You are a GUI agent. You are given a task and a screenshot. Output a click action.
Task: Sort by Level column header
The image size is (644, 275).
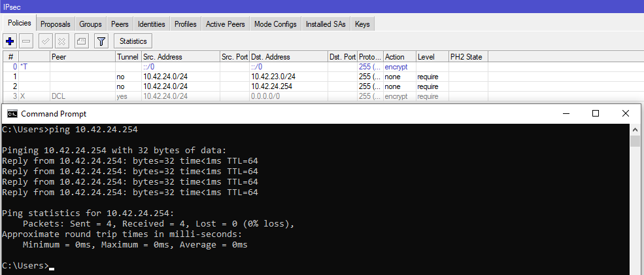click(x=432, y=57)
